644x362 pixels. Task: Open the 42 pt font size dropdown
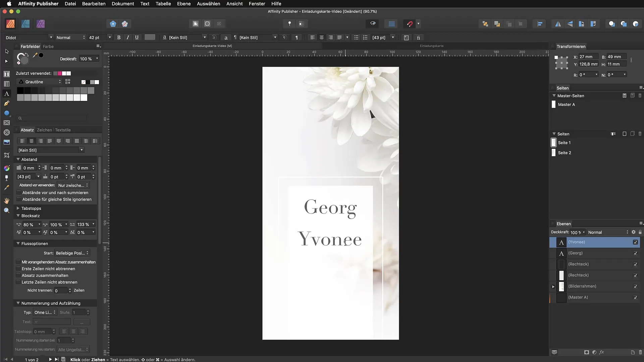(x=109, y=38)
